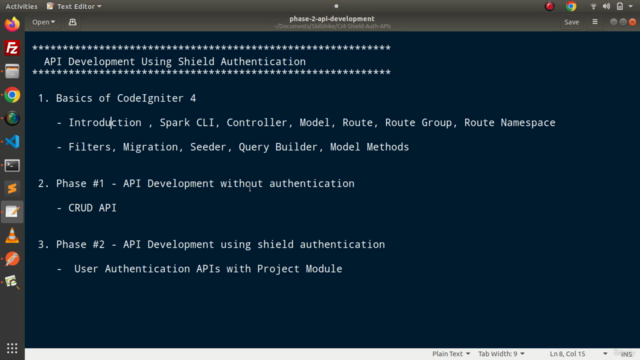Open the network status indicator
The width and height of the screenshot is (640, 360).
coord(593,6)
